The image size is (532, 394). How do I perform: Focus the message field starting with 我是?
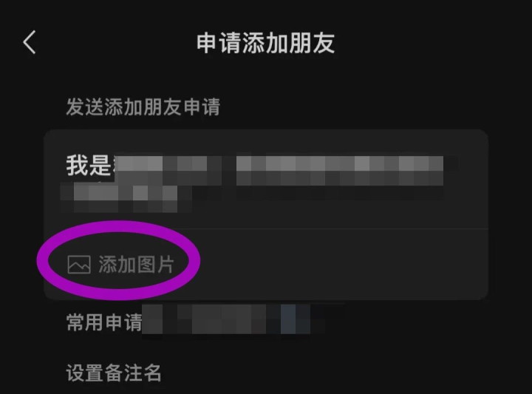pos(266,179)
